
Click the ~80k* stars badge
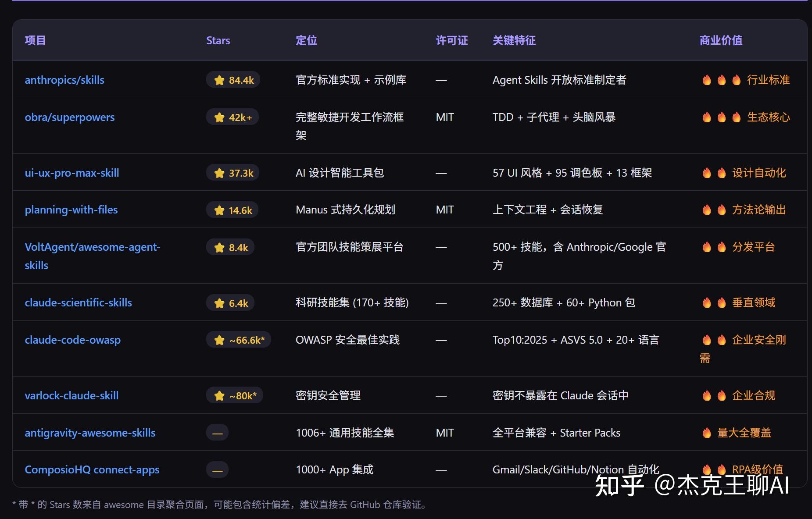point(235,395)
